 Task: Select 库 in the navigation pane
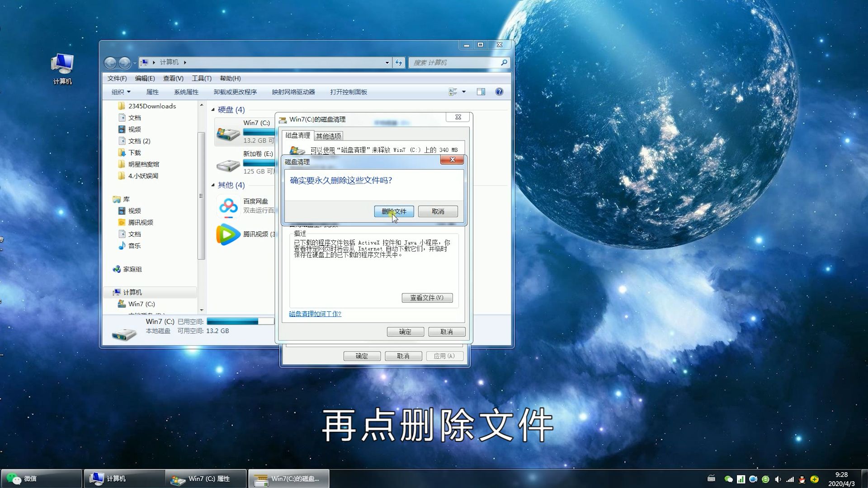[x=126, y=199]
